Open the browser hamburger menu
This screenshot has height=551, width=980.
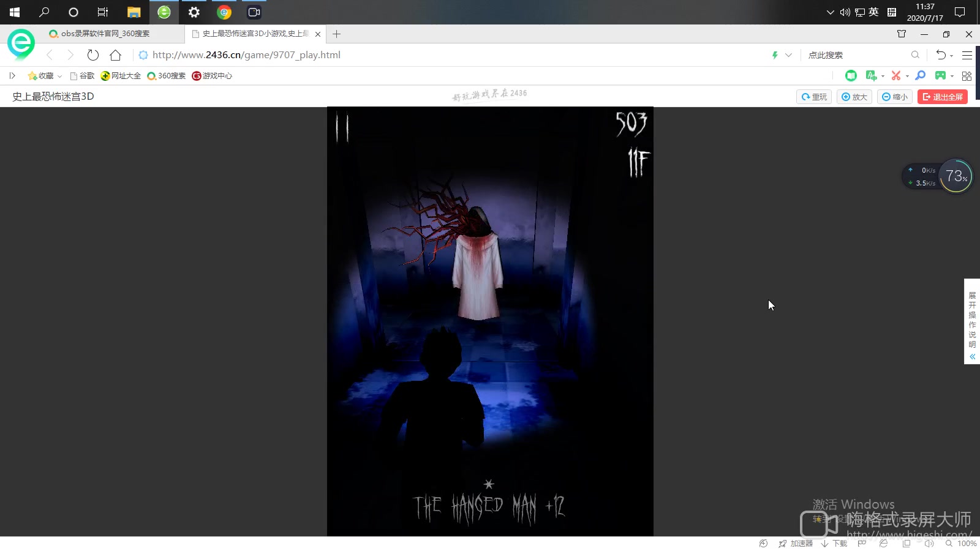click(967, 55)
